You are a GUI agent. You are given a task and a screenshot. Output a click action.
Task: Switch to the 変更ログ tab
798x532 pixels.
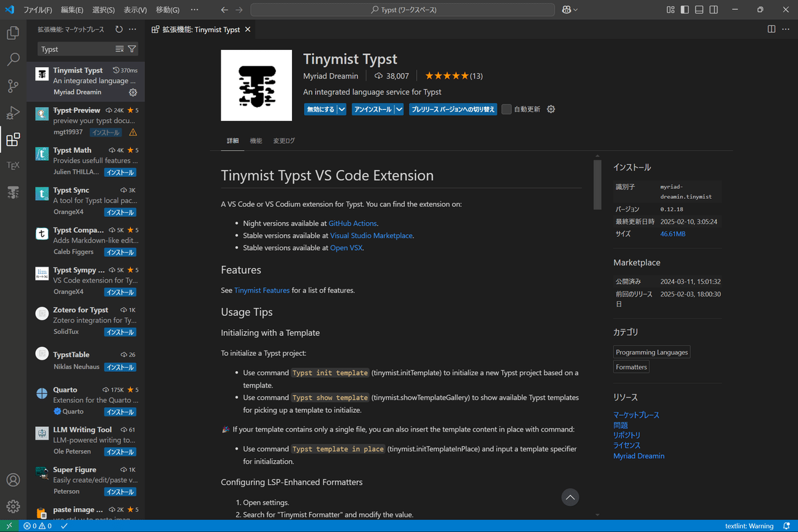(283, 140)
